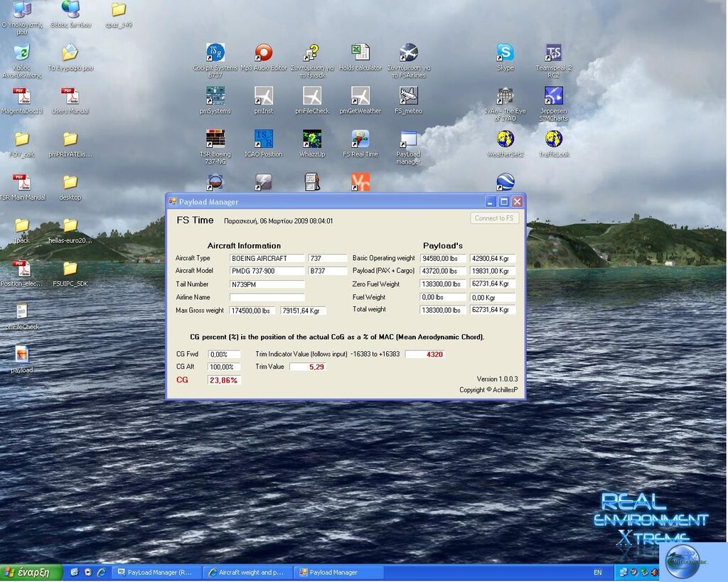Switch to Aircraft weight and p... taskbar window
The width and height of the screenshot is (728, 582).
coord(249,573)
